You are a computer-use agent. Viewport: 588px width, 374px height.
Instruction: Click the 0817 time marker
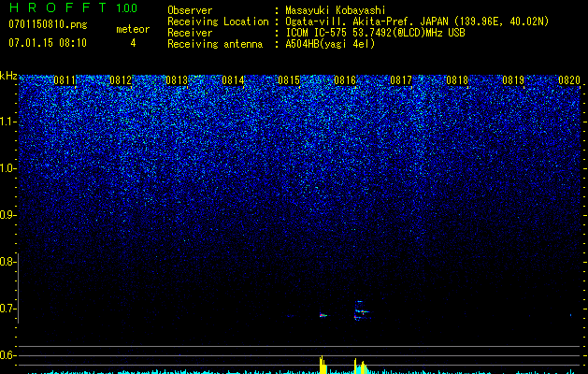coord(401,80)
